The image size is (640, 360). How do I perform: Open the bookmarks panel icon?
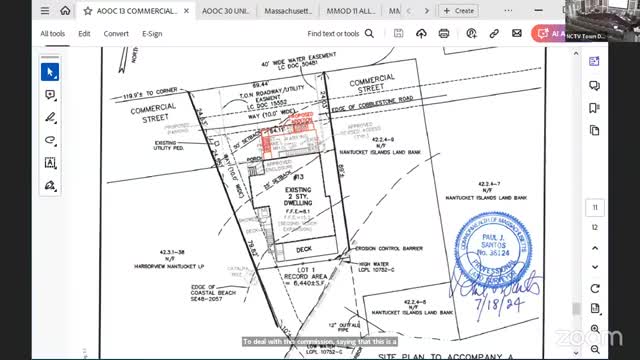(x=594, y=108)
